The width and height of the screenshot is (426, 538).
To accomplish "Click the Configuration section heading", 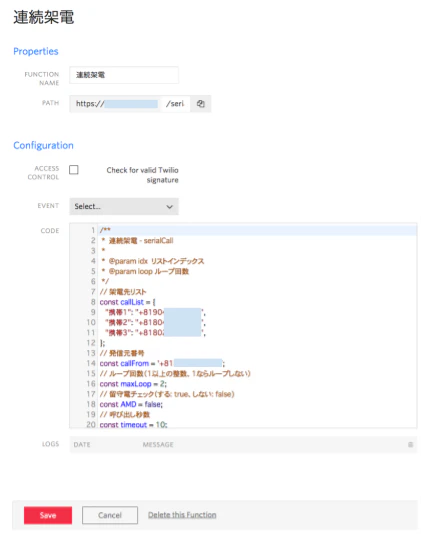I will tap(44, 145).
